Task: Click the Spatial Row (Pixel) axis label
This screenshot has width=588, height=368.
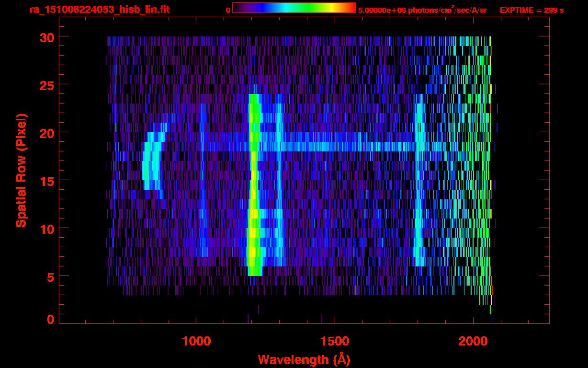Action: (21, 170)
